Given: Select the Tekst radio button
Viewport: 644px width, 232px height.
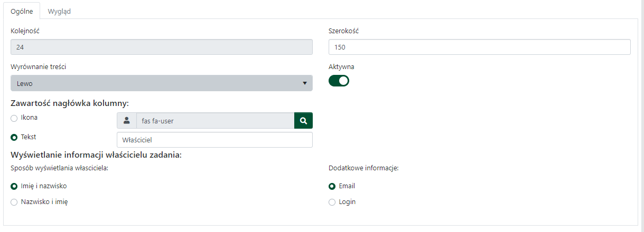Looking at the screenshot, I should [14, 137].
